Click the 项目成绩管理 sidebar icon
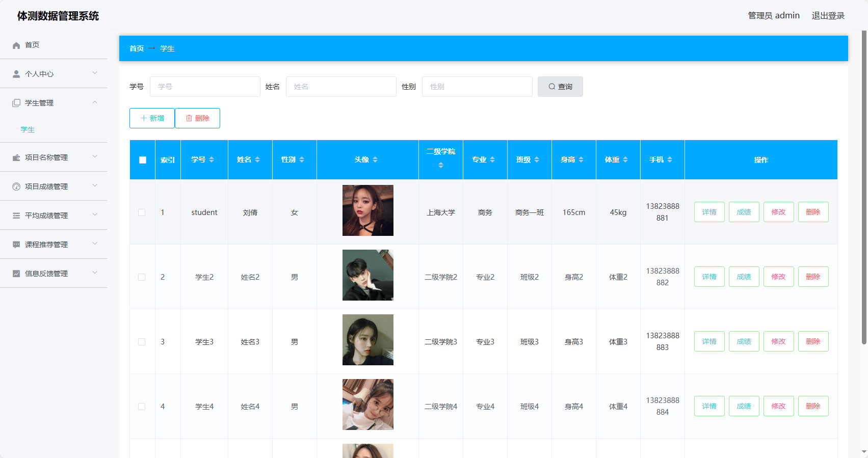This screenshot has height=458, width=868. tap(16, 186)
